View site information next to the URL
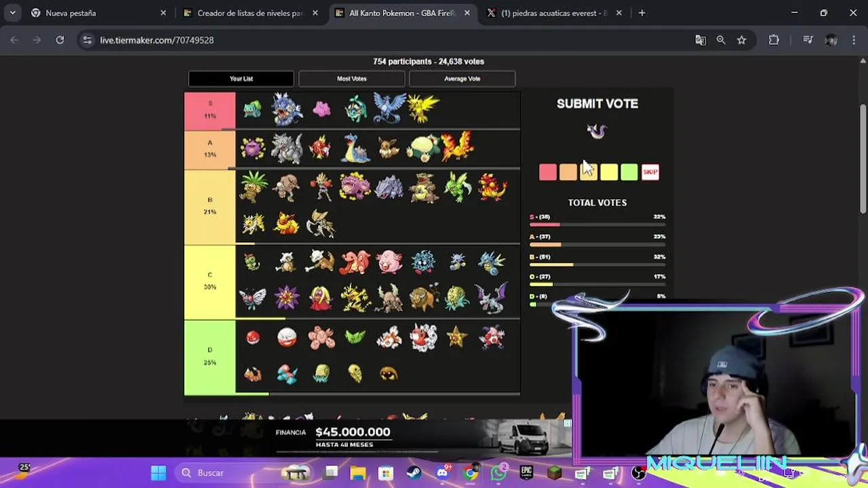The height and width of the screenshot is (488, 868). (x=87, y=40)
